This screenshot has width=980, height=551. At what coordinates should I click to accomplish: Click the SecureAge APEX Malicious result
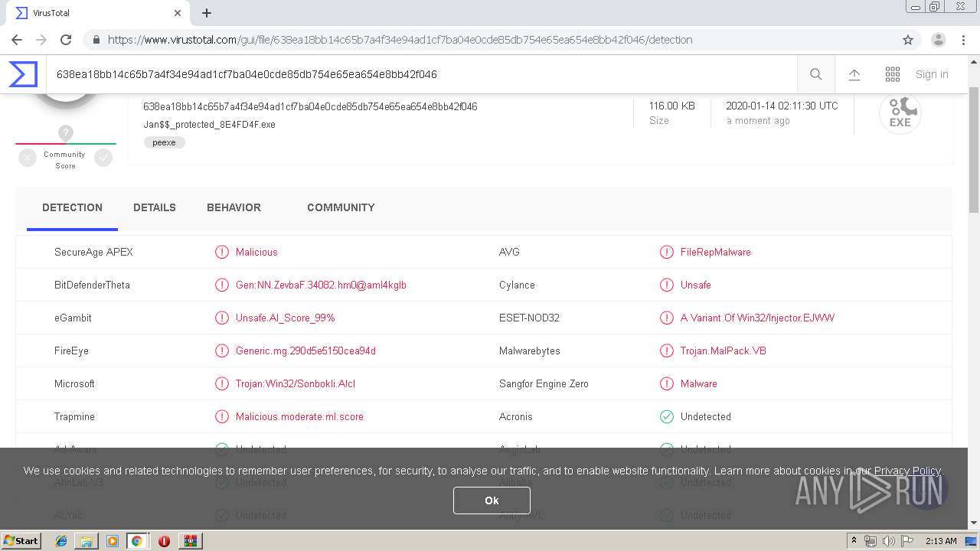tap(256, 252)
